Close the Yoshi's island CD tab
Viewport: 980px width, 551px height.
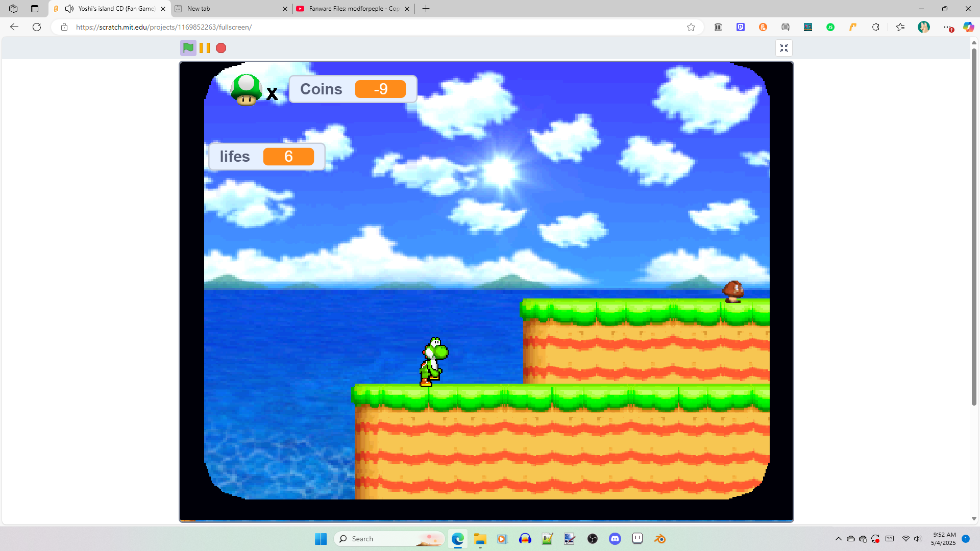pos(163,9)
